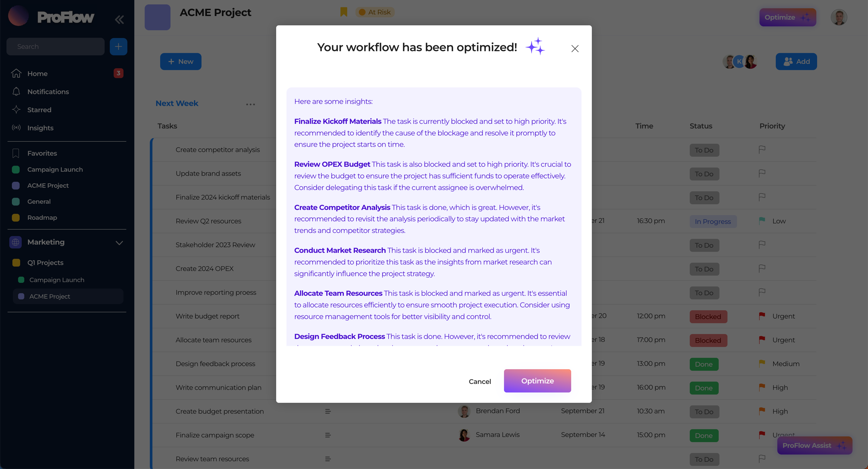Viewport: 868px width, 469px height.
Task: Open Notifications from the sidebar
Action: tap(48, 92)
